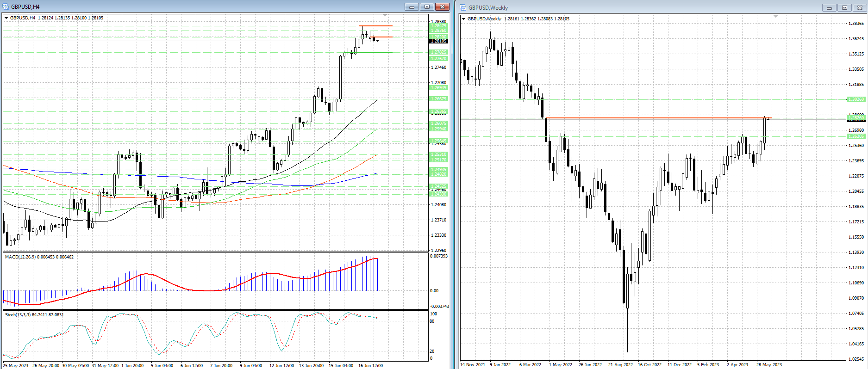868x369 pixels.
Task: Click the GBPUSD,Weekly window title text
Action: tap(488, 8)
